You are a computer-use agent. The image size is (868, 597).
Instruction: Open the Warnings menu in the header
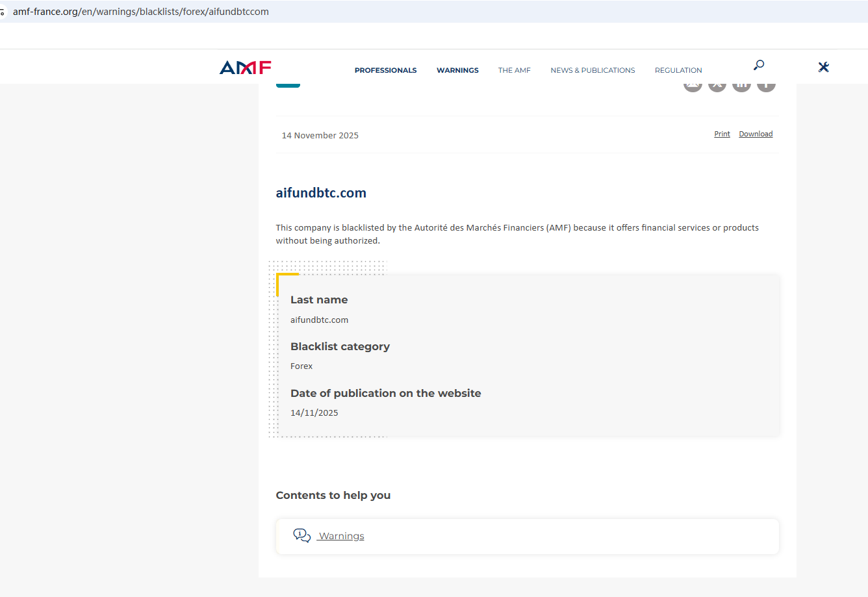pyautogui.click(x=457, y=70)
